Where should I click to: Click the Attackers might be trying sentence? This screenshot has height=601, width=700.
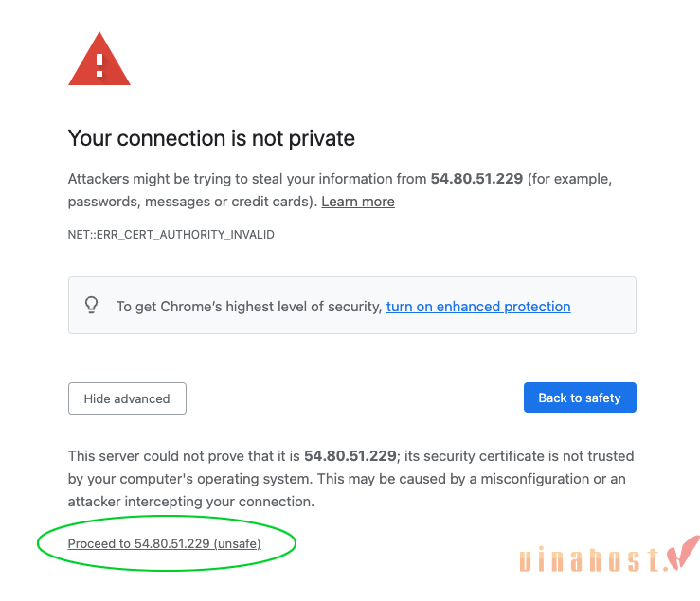point(340,190)
